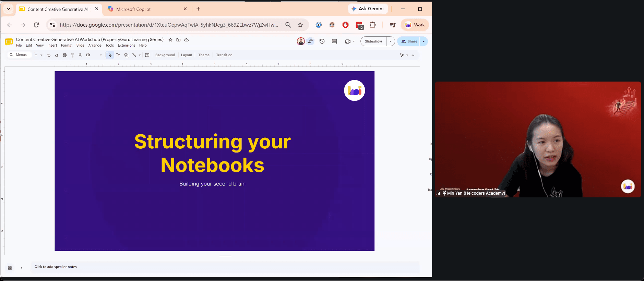Viewport: 644px width, 281px height.
Task: Open the Arrange menu
Action: [95, 46]
